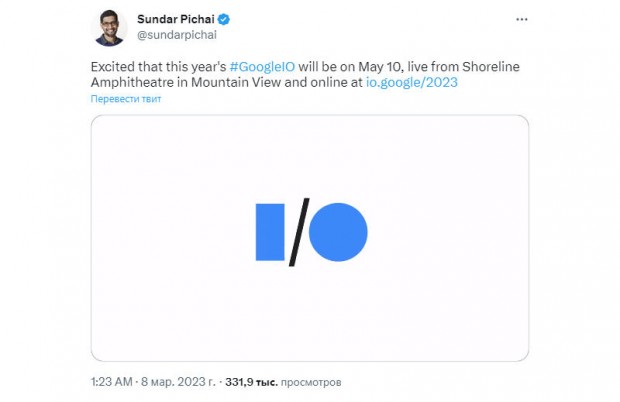
Task: Click the просмотров views label
Action: coord(311,382)
